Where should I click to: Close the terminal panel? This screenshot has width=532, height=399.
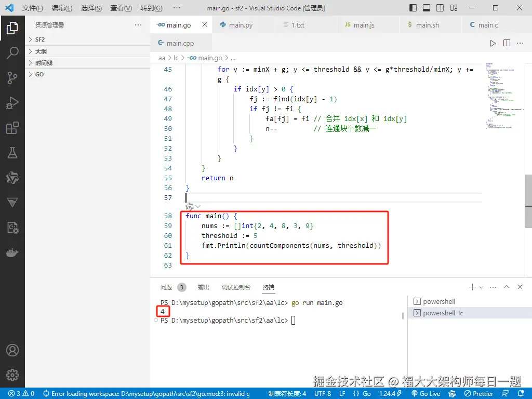520,287
